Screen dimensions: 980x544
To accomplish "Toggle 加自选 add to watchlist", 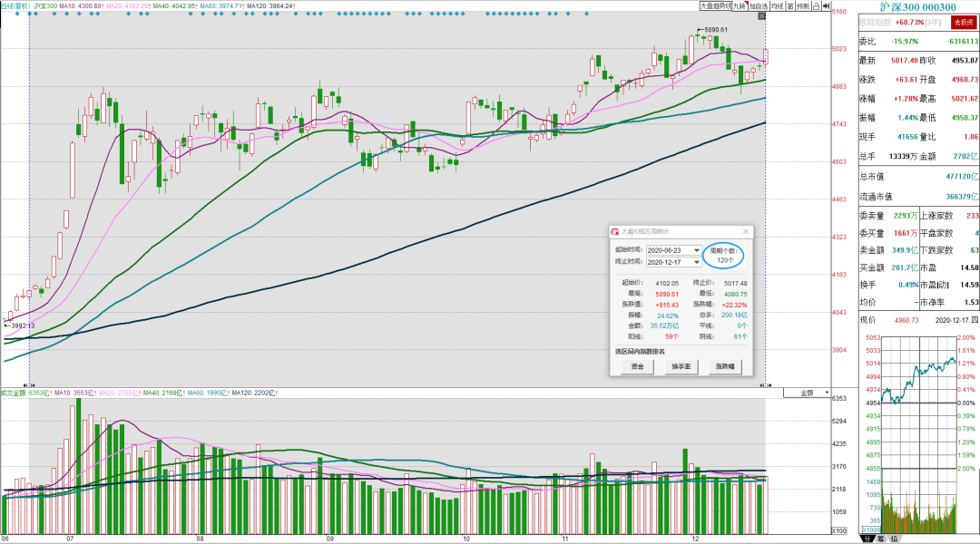I will (x=759, y=6).
